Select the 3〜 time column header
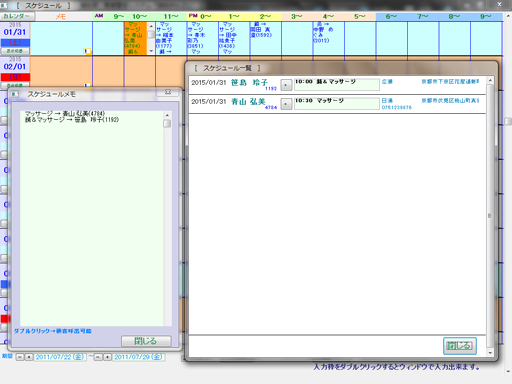The height and width of the screenshot is (384, 512). [297, 16]
